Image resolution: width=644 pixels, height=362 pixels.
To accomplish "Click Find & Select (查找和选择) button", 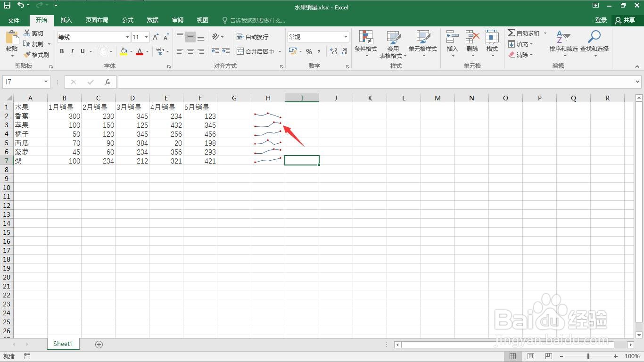I will pyautogui.click(x=594, y=42).
